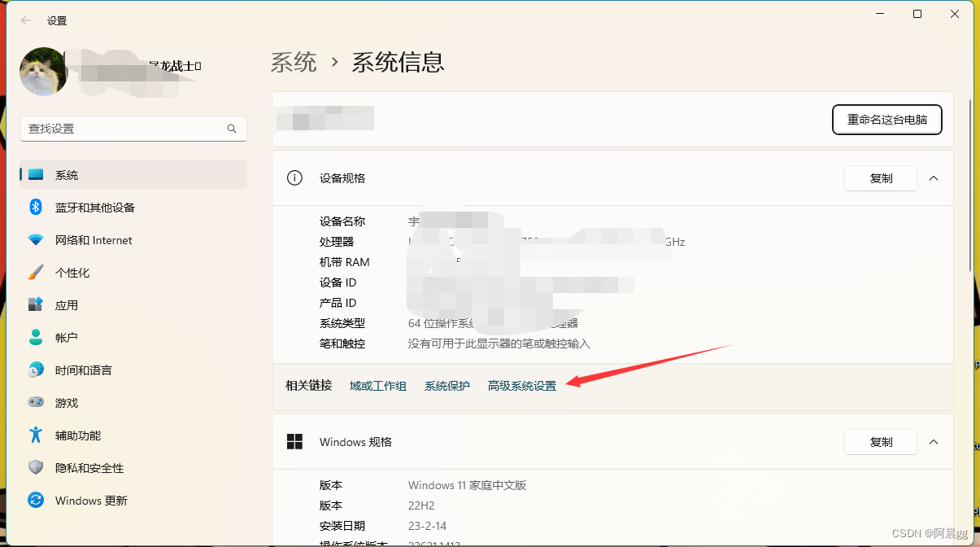980x547 pixels.
Task: Open 隐私和安全性 shield icon
Action: (x=36, y=468)
